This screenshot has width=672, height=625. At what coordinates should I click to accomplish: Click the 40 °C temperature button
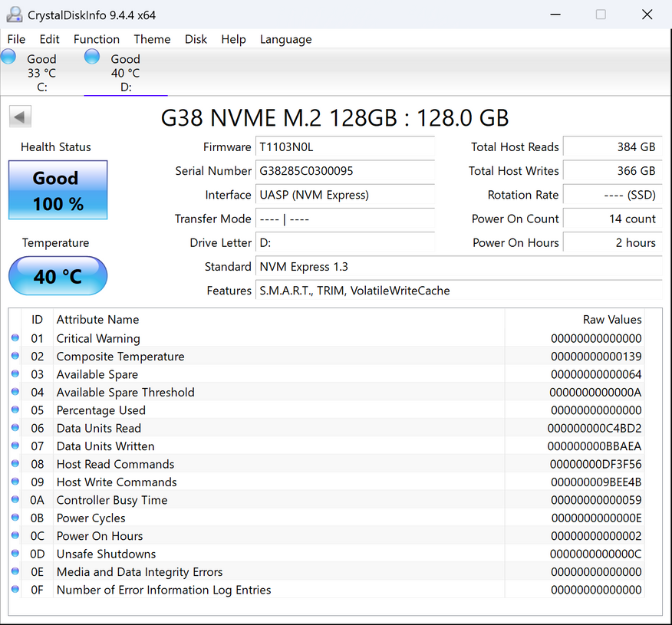click(x=58, y=276)
